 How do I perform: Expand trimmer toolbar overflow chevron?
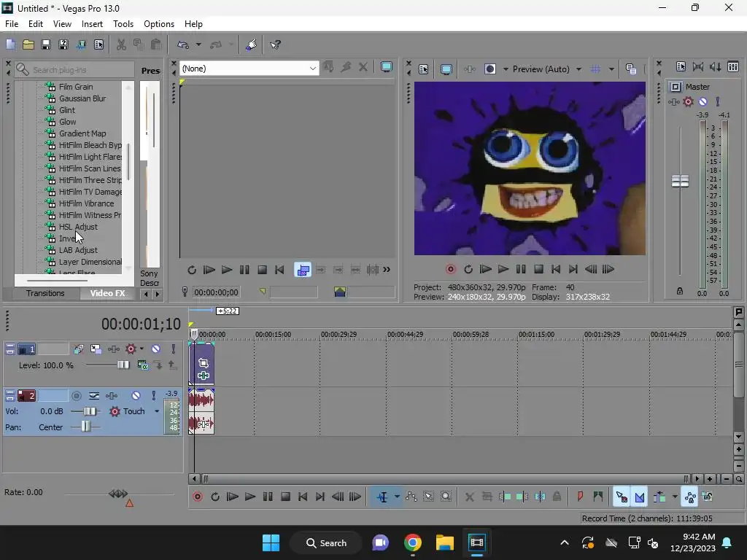[x=387, y=270]
